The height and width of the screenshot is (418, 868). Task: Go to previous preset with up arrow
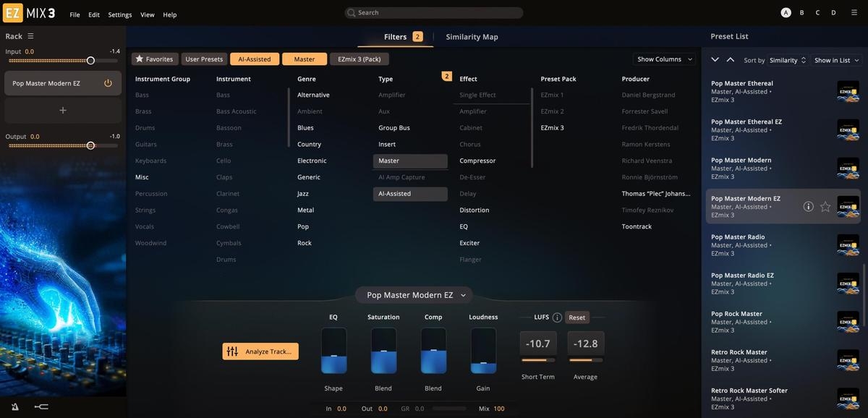tap(730, 60)
